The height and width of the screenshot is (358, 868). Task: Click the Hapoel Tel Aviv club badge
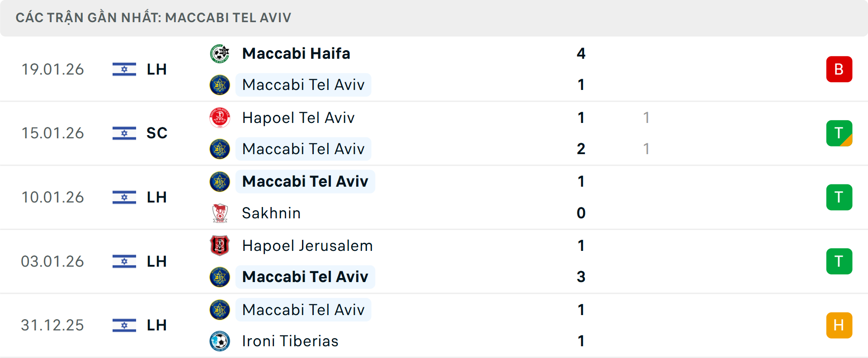point(220,117)
